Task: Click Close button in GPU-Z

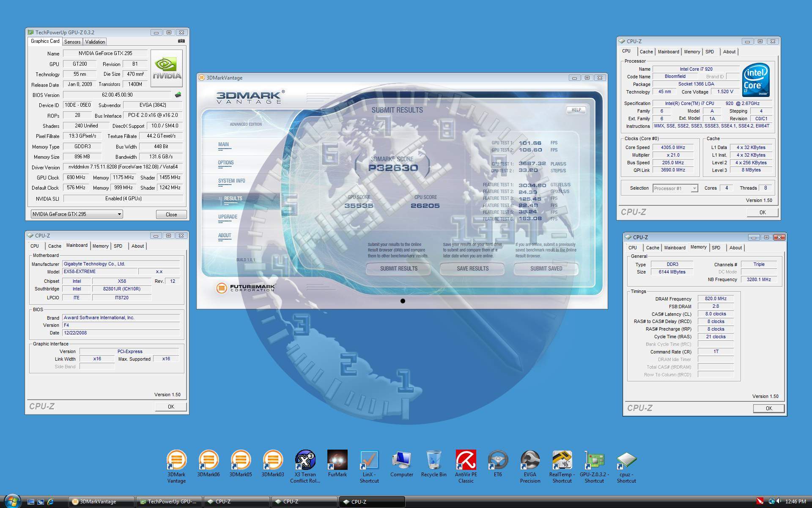Action: pos(171,215)
